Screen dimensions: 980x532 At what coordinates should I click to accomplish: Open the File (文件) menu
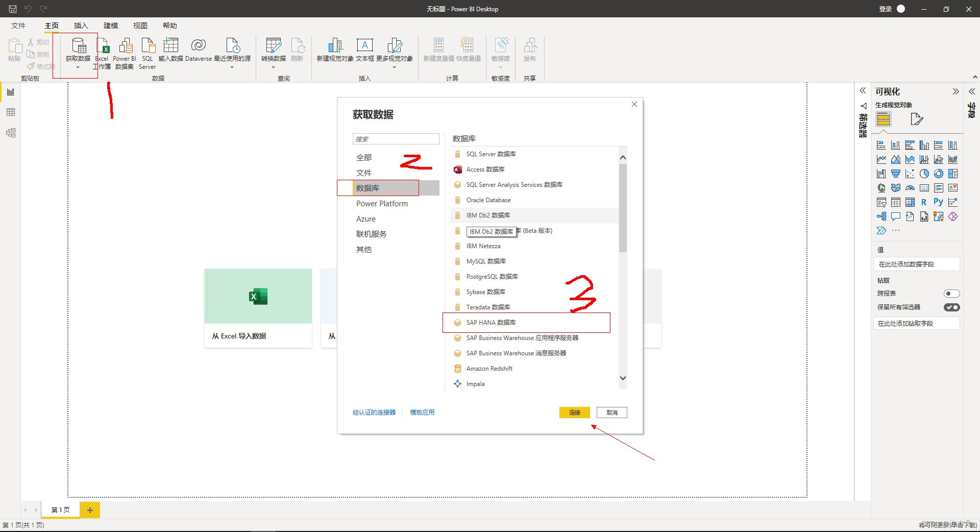tap(18, 26)
